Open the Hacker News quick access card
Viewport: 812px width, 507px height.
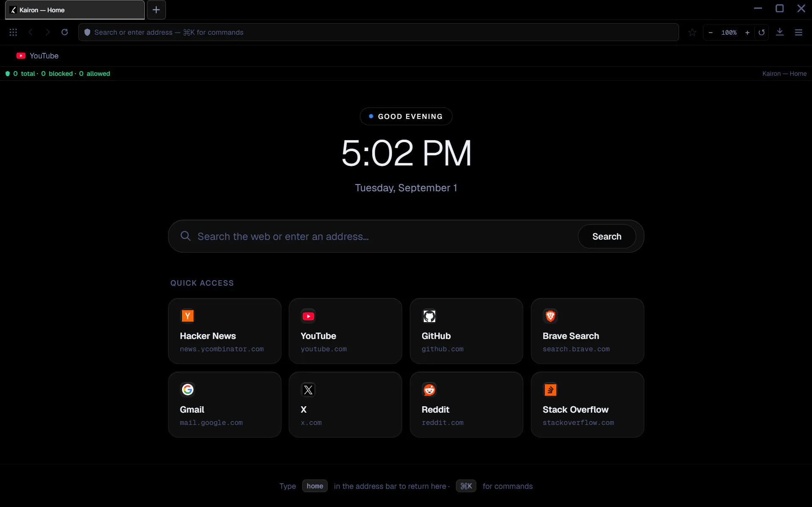pyautogui.click(x=225, y=331)
